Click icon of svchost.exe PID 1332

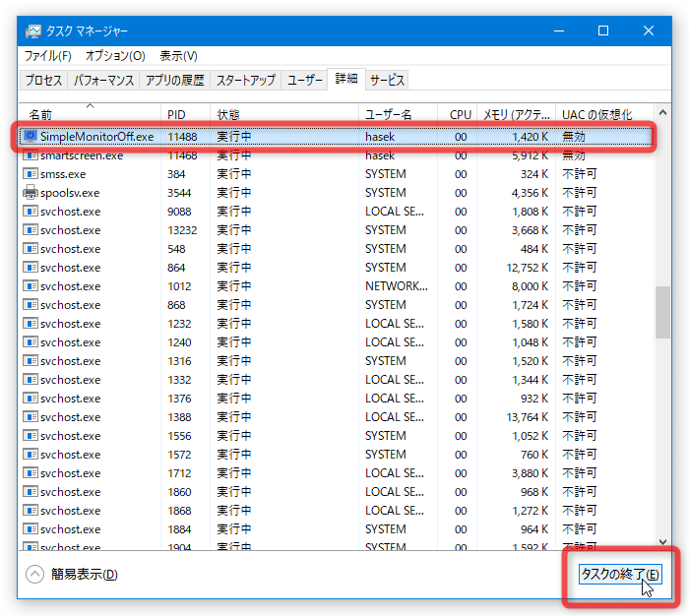tap(30, 379)
